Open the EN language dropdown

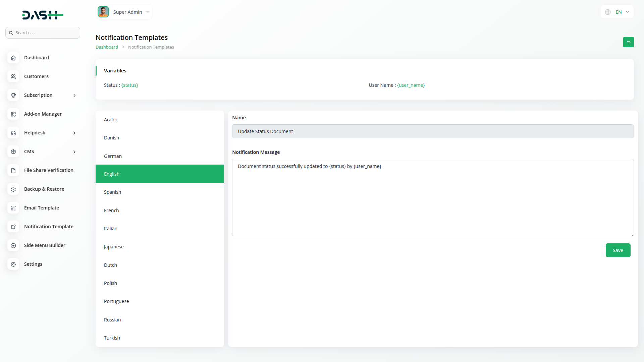[x=617, y=12]
